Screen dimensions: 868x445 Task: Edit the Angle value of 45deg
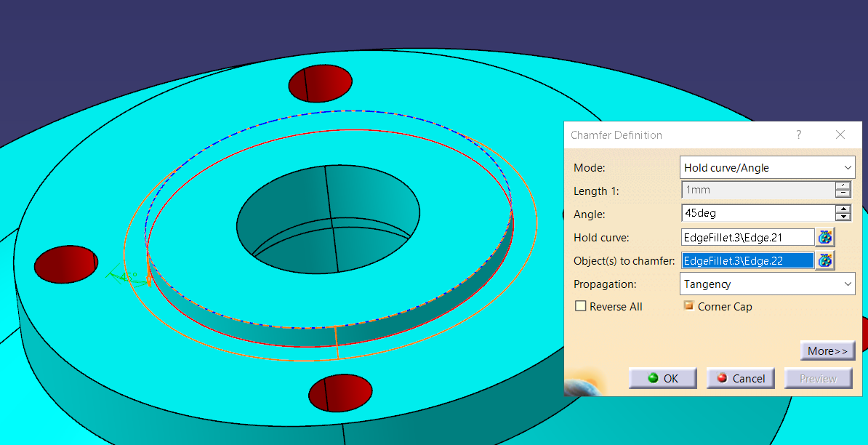(x=756, y=212)
